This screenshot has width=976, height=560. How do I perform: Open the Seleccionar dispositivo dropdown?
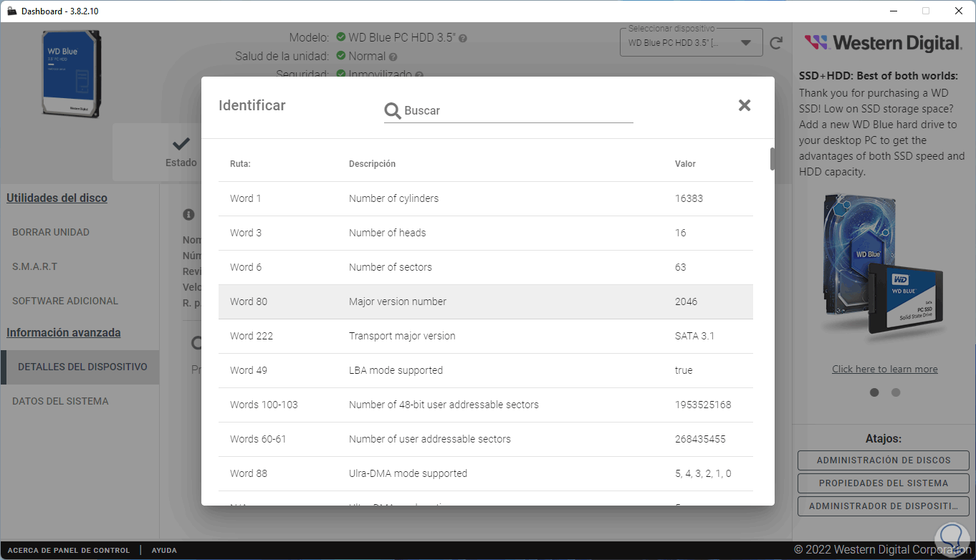pos(747,42)
